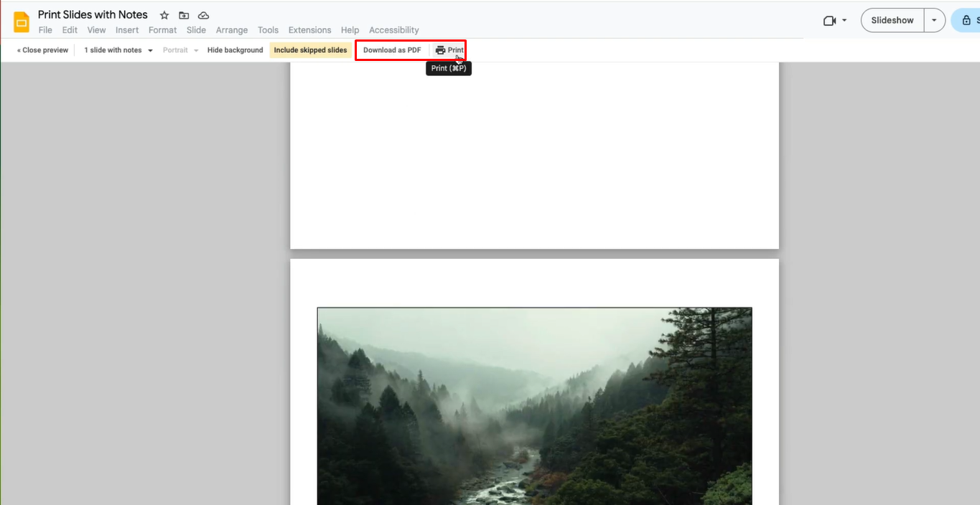Open the Portrait orientation dropdown
Screen dimensions: 980x505
[180, 50]
